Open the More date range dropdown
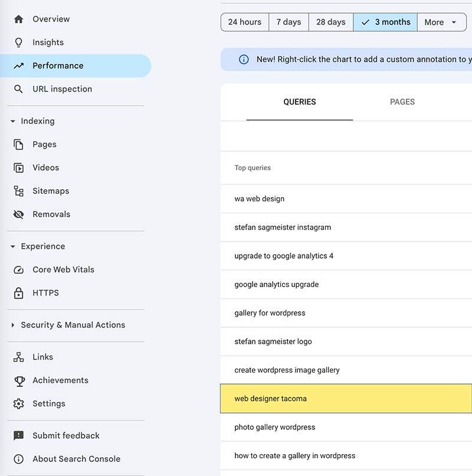472x476 pixels. click(440, 22)
